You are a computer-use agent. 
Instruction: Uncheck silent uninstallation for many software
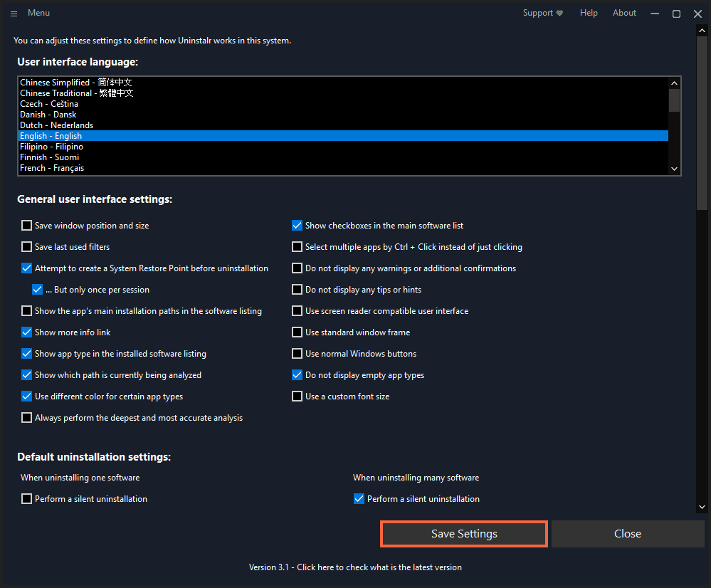pyautogui.click(x=359, y=498)
